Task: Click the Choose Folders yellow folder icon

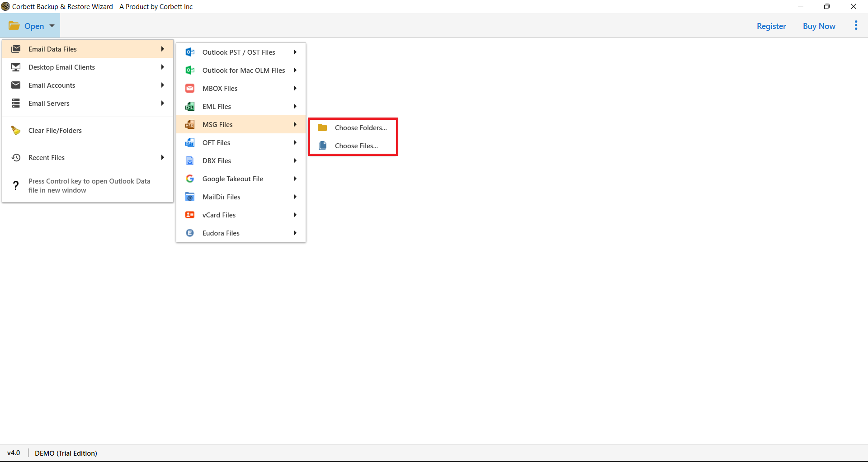Action: click(x=322, y=127)
